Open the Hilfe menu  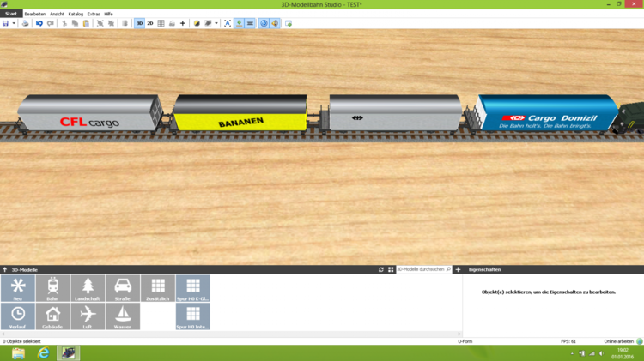(108, 14)
